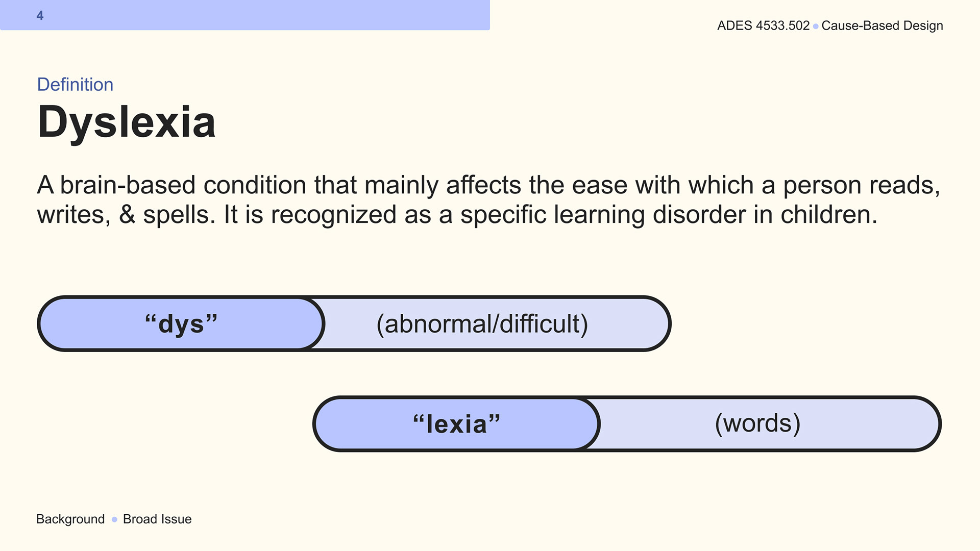Click the "ADES 4533.502" course code
The height and width of the screenshot is (551, 980).
coord(763,26)
